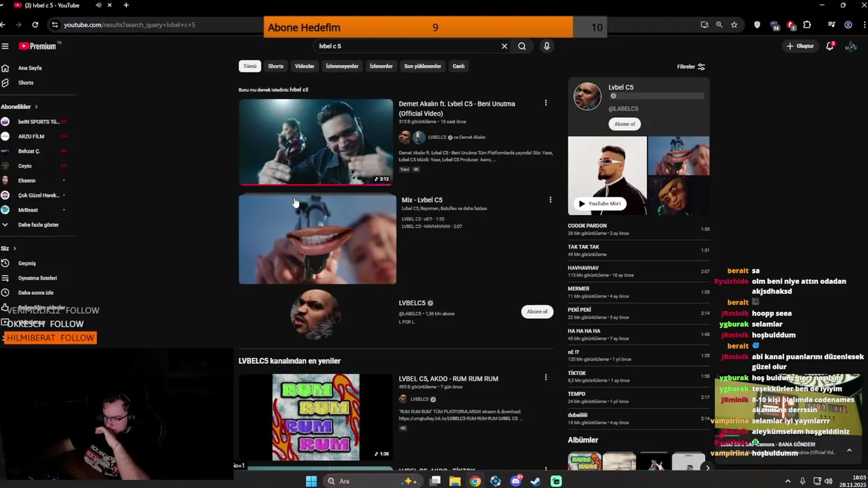Open the media control icon in Chrome

pos(831,24)
